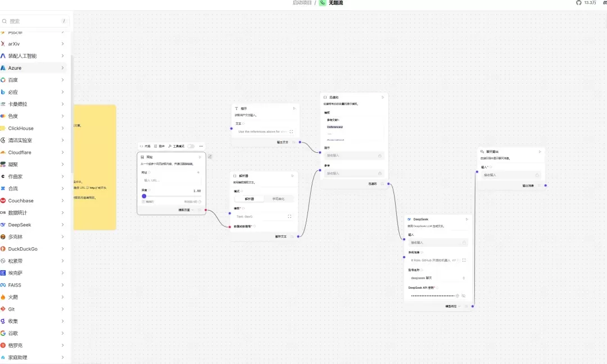Select the 字符串化 stringify mode option
This screenshot has height=364, width=607.
click(278, 199)
